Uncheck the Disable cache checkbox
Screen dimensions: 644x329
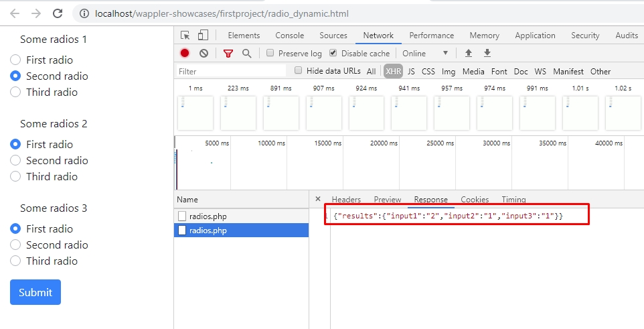(333, 54)
